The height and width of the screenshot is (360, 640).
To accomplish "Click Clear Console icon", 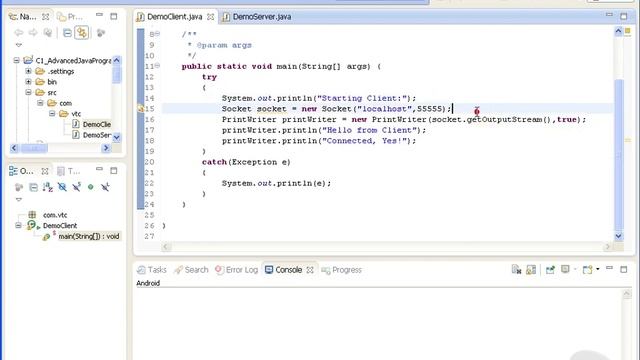I will click(x=516, y=269).
